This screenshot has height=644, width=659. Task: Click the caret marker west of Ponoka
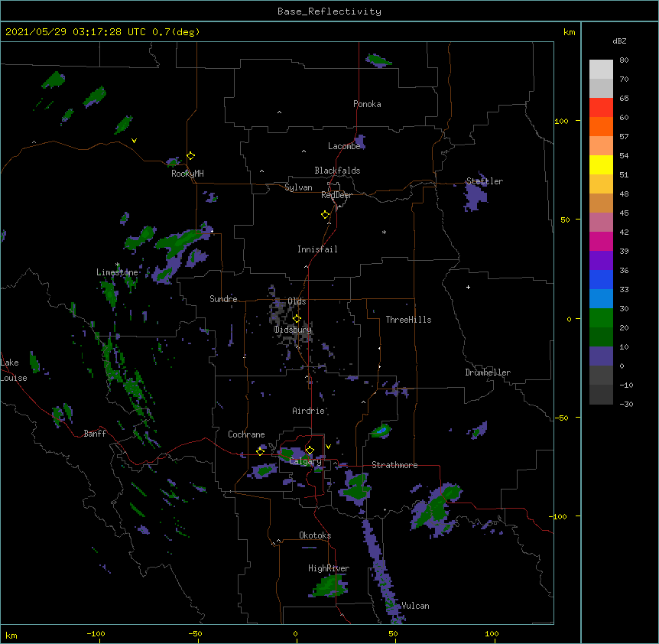pos(279,112)
